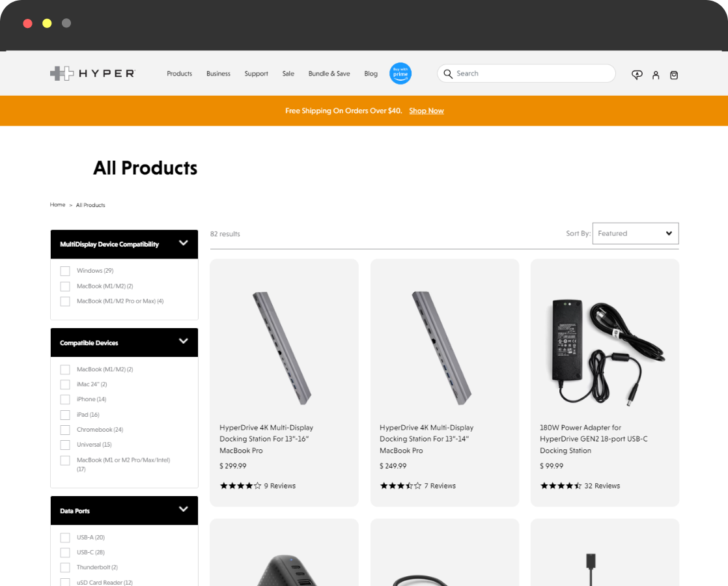This screenshot has width=728, height=586.
Task: Check the Windows (29) filter
Action: click(x=65, y=271)
